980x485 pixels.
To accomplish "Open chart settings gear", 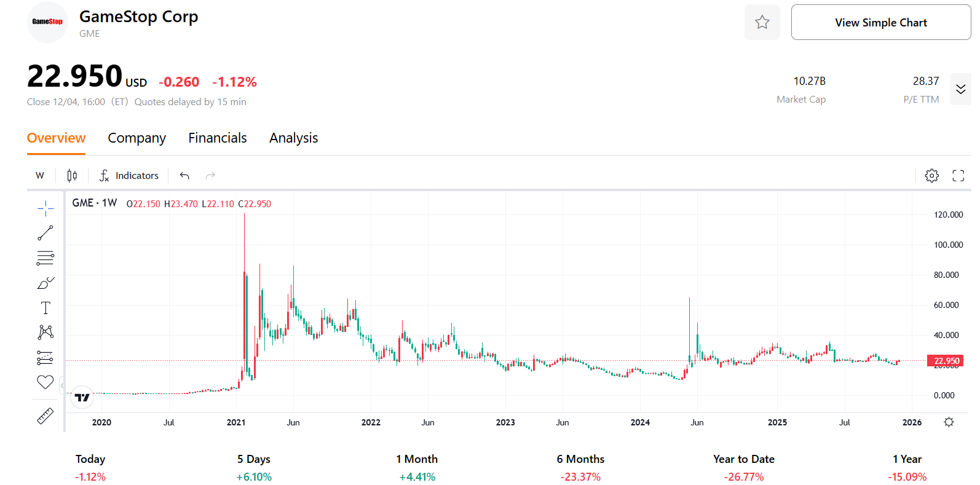I will point(931,176).
